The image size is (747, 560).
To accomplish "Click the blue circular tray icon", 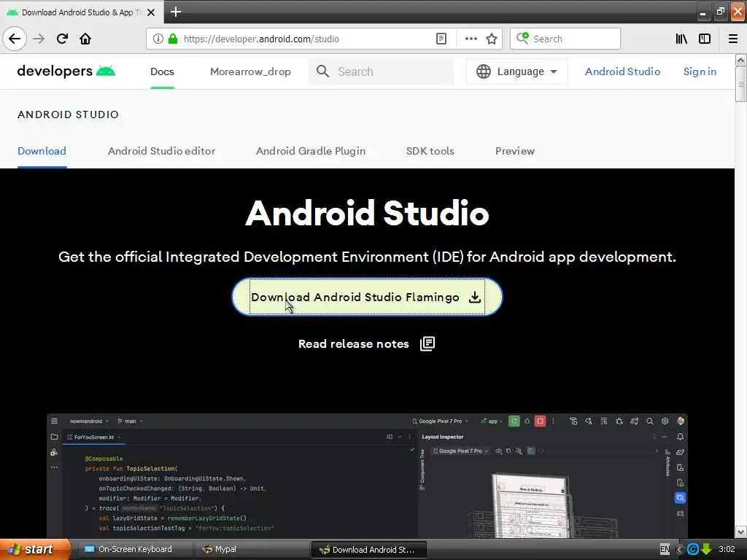I will (693, 550).
